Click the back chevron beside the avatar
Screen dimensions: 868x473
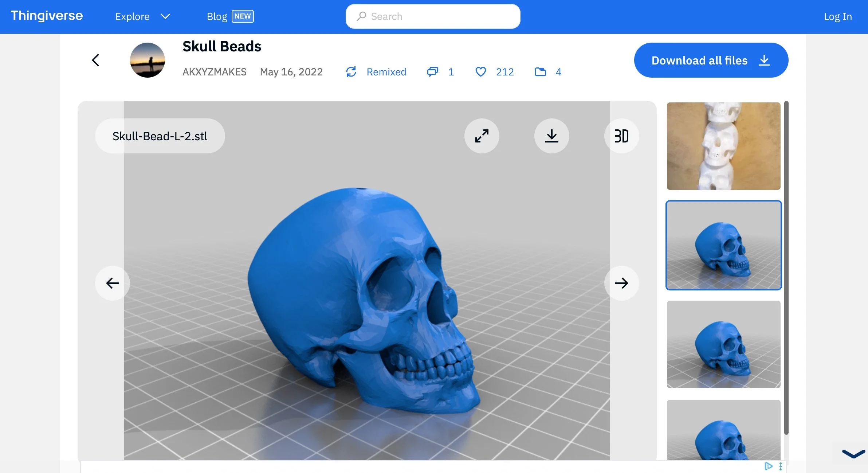tap(95, 60)
